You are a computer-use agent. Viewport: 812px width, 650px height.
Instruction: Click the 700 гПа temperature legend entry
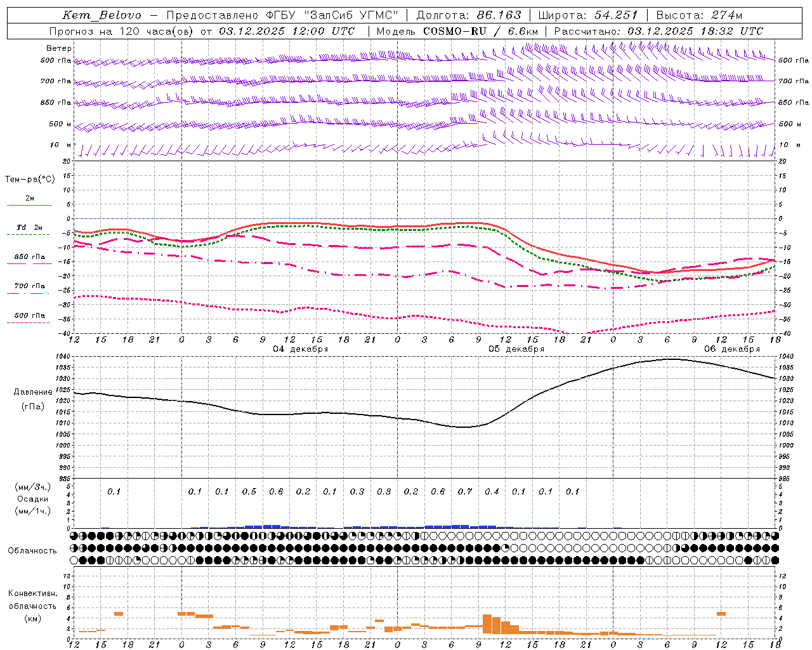click(x=30, y=286)
